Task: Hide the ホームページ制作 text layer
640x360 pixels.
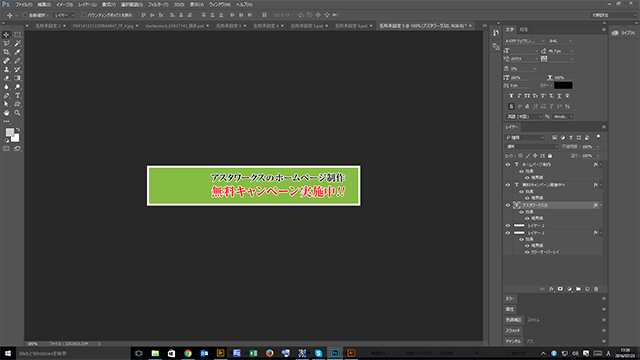Action: (x=508, y=164)
